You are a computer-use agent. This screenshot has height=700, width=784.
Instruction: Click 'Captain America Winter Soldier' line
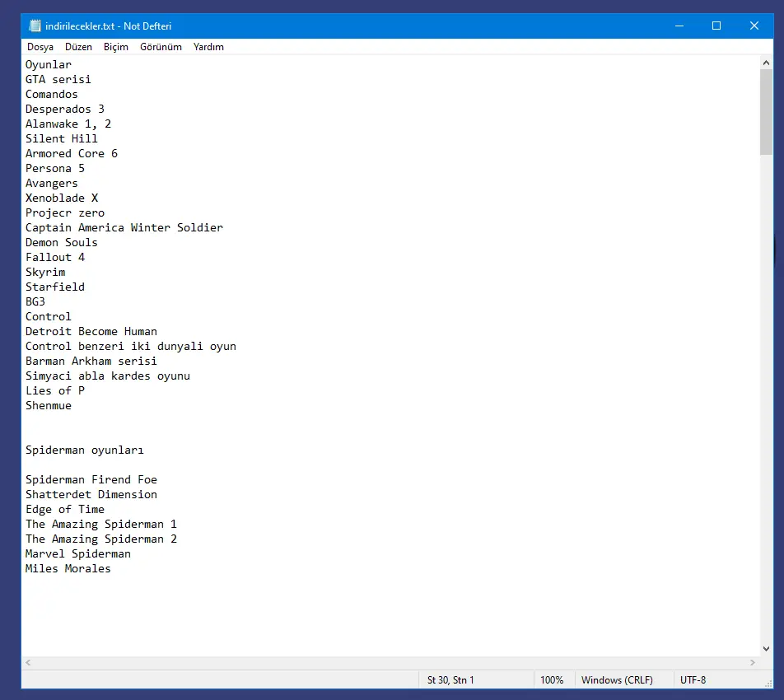[124, 227]
